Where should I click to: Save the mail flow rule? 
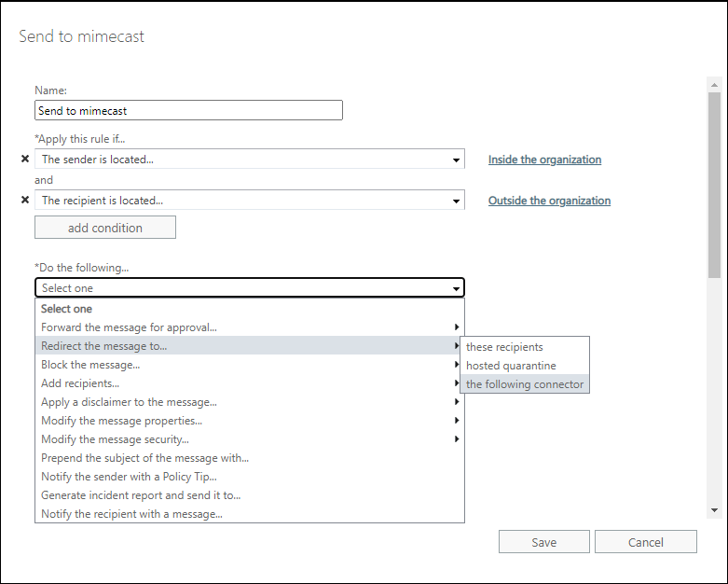pyautogui.click(x=543, y=542)
